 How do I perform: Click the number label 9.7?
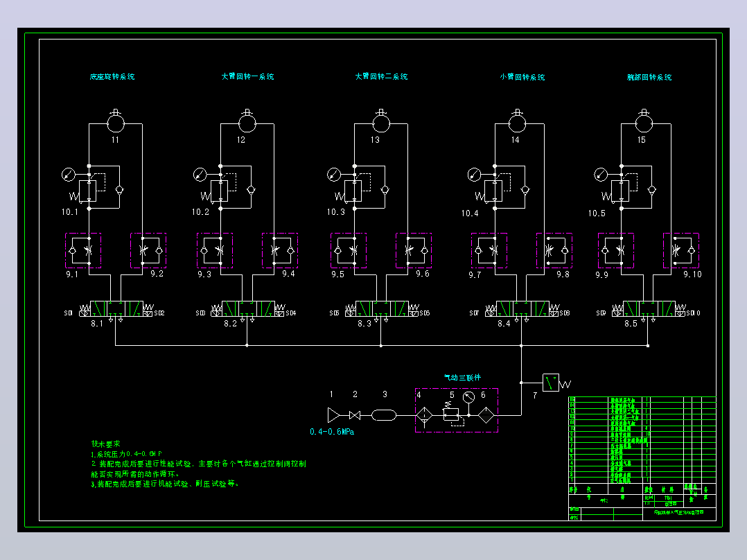(475, 274)
